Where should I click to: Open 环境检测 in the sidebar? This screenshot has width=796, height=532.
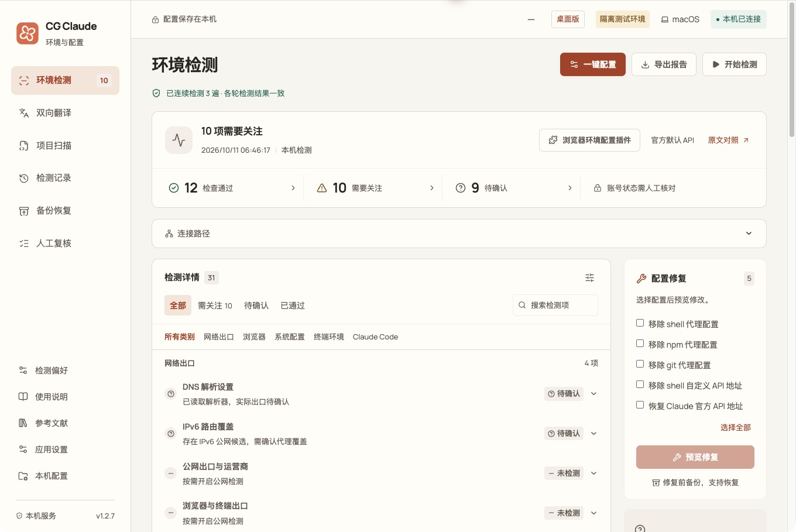click(x=65, y=80)
